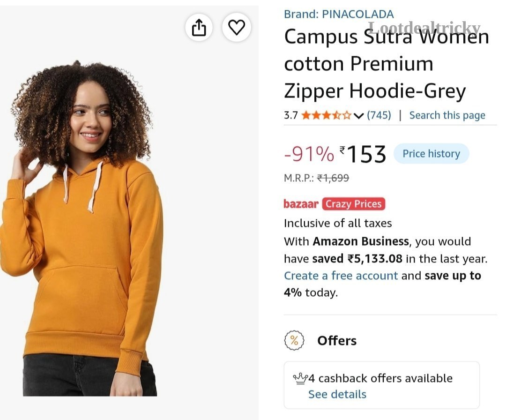Open the Price history button
Screen dimensions: 506x420
point(431,154)
